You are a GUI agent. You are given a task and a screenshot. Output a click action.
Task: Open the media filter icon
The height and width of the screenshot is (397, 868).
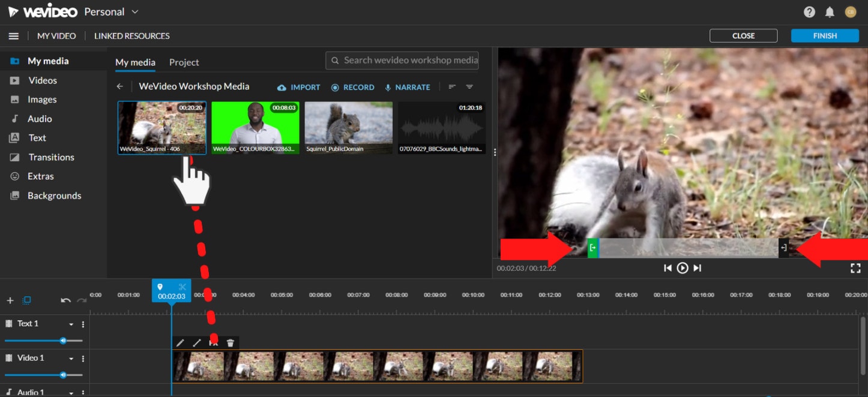click(469, 87)
